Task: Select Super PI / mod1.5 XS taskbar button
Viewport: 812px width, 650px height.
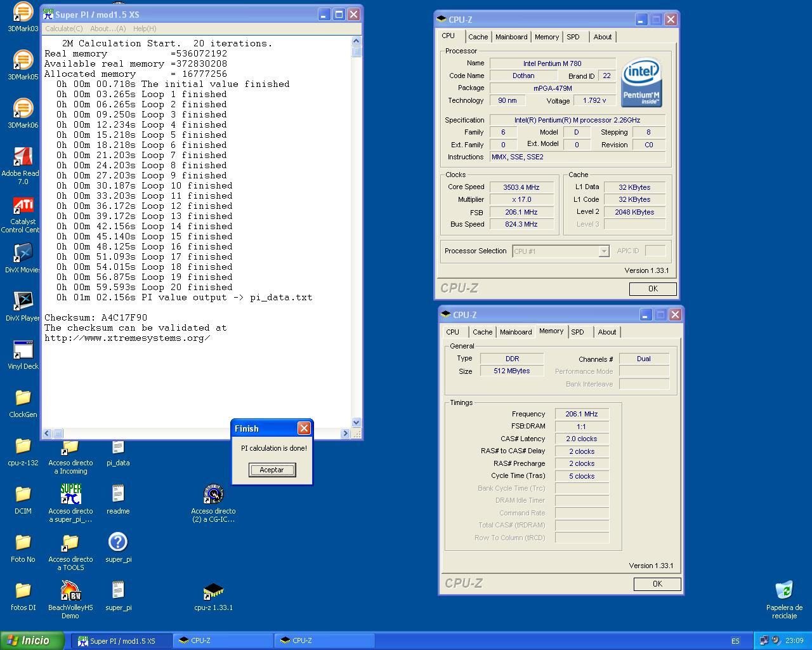Action: click(122, 640)
